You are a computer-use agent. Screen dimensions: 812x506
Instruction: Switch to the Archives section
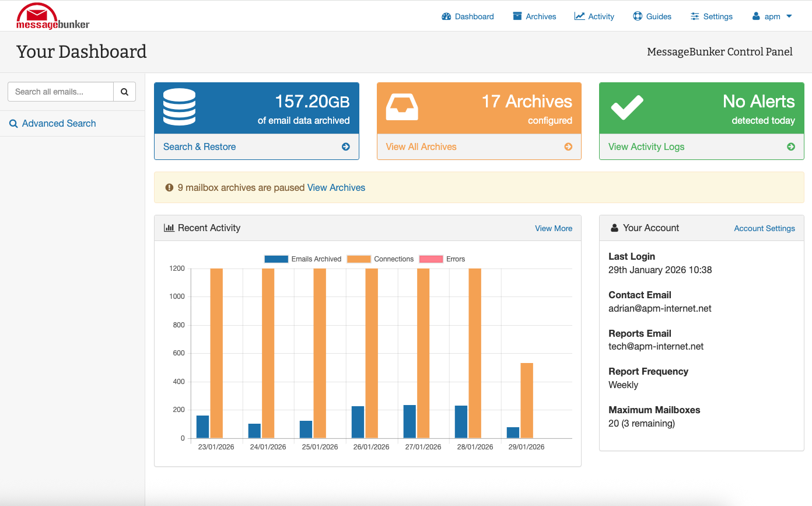[534, 16]
